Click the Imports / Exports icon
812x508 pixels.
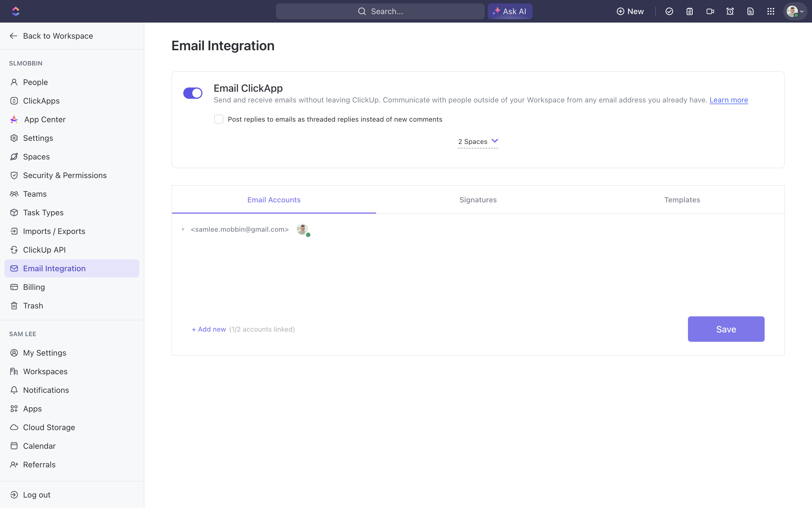click(x=14, y=231)
